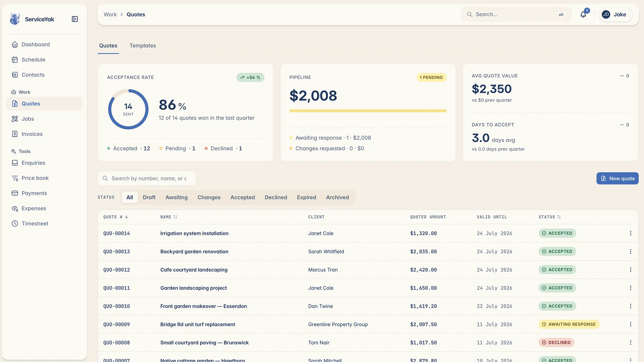The image size is (644, 362).
Task: Click the Work section header
Action: tap(21, 92)
